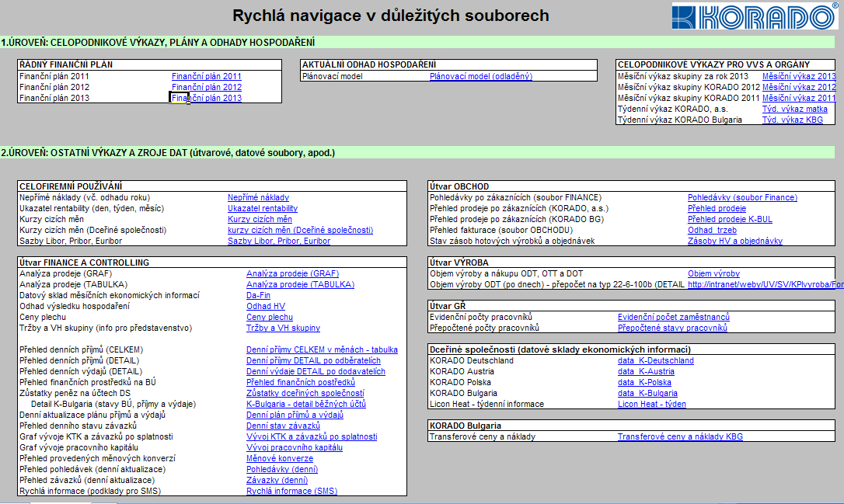Open Zůstatky dceřiných společností link
Screen dimensions: 844x504
(305, 393)
